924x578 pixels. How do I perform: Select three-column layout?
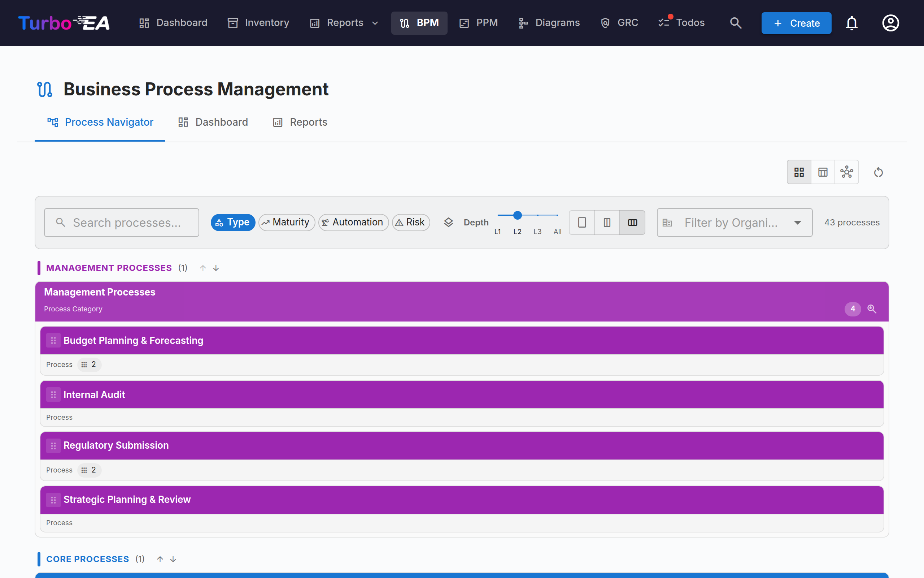(632, 223)
